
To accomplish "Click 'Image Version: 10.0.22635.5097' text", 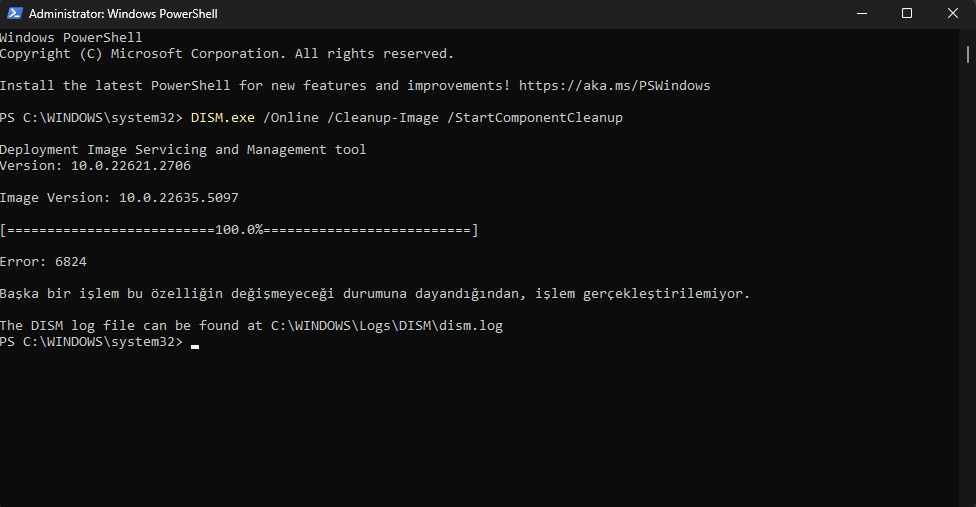I will coord(119,198).
